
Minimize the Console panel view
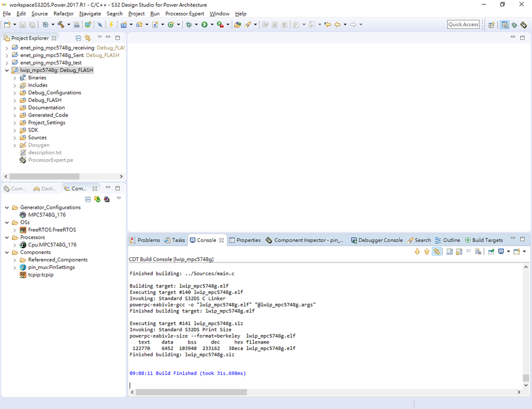tap(513, 239)
